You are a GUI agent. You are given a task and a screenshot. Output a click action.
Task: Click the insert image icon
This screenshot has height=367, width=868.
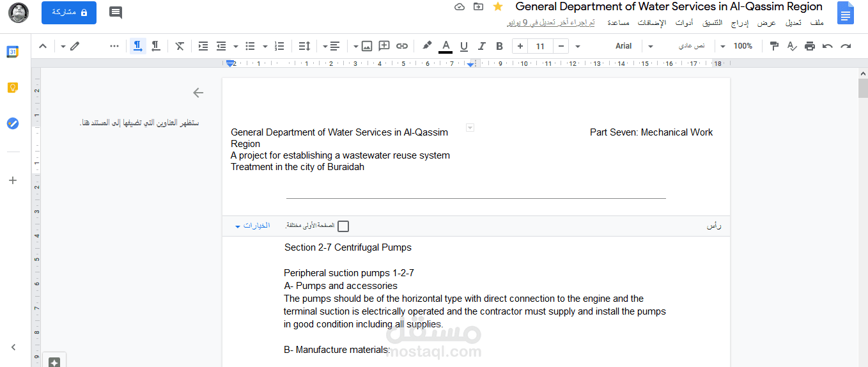(367, 46)
